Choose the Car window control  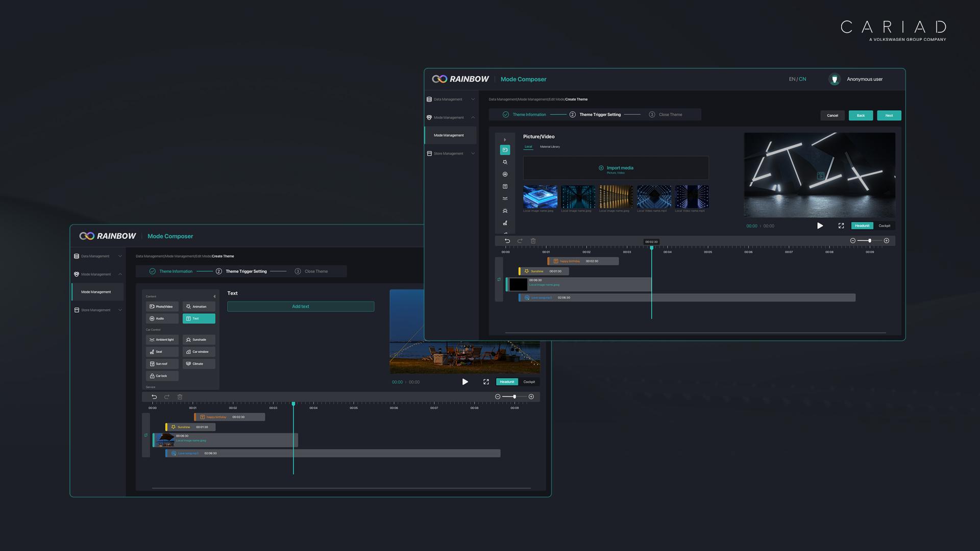coord(199,352)
